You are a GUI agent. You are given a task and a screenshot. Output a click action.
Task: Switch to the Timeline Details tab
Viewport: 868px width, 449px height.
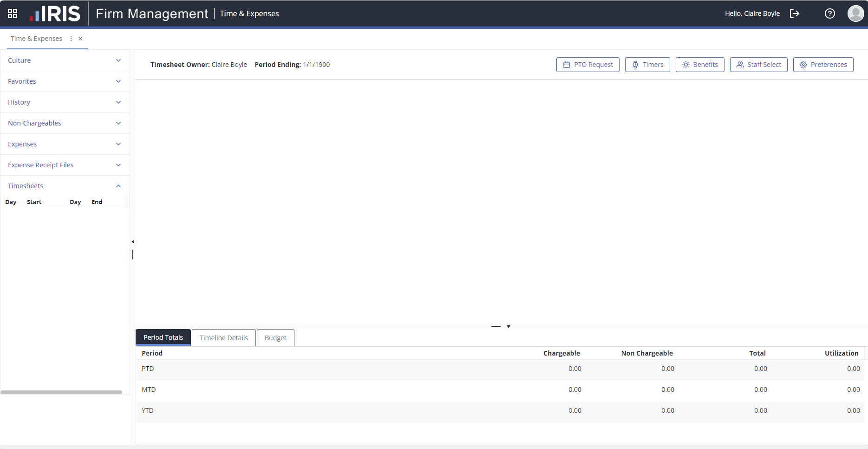point(224,338)
